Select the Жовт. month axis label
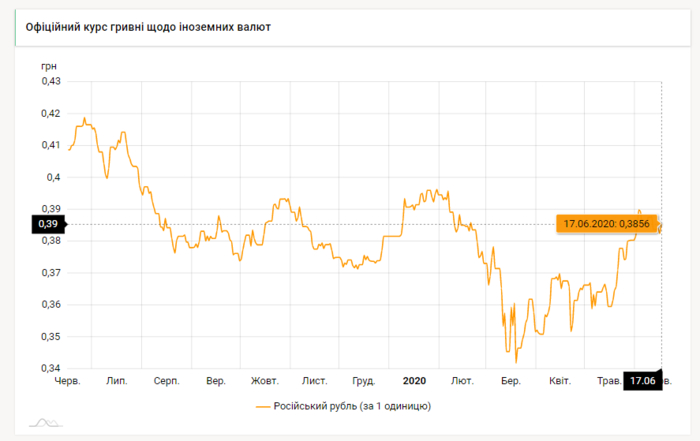Viewport: 700px width, 441px height. click(x=265, y=381)
